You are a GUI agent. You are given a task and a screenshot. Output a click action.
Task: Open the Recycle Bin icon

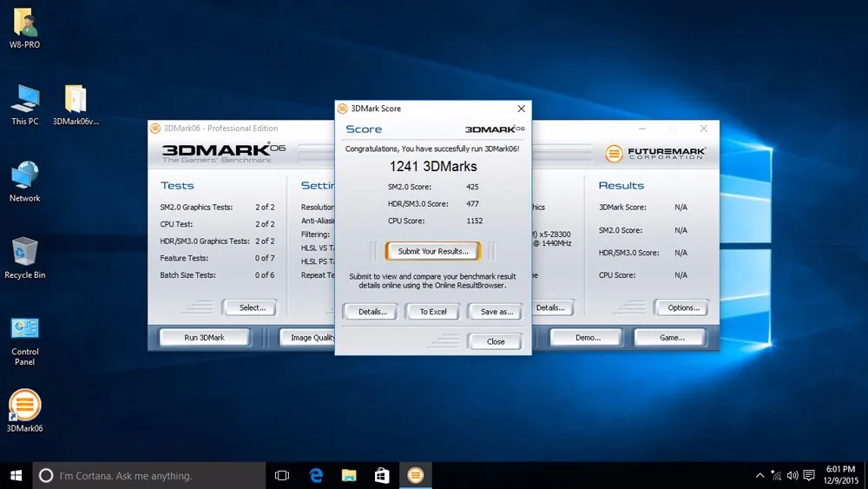(24, 259)
